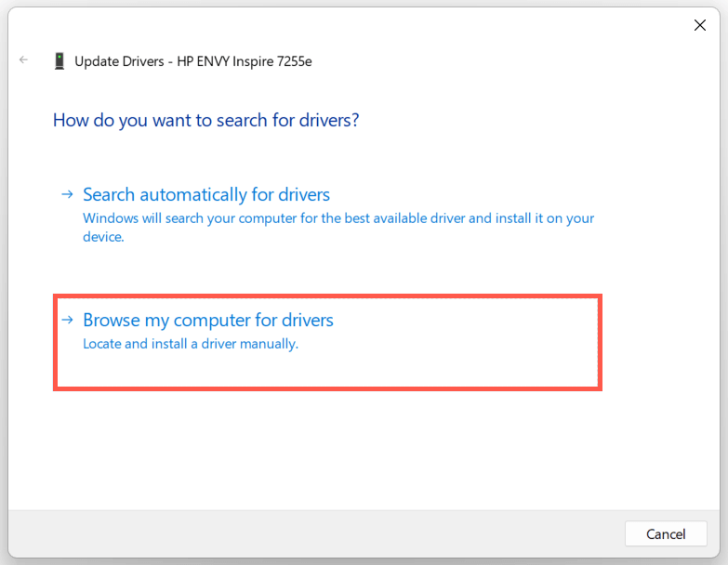The width and height of the screenshot is (728, 565).
Task: Close the Update Drivers dialog with X
Action: (700, 25)
